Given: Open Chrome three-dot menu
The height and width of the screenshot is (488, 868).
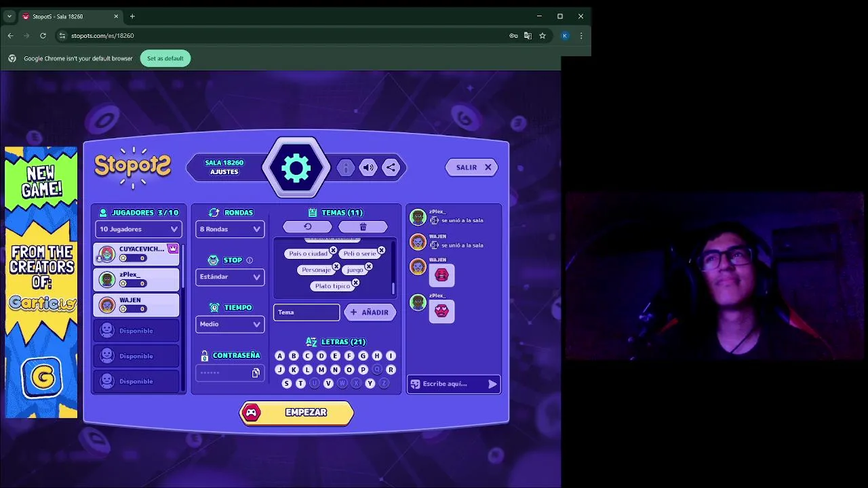Looking at the screenshot, I should click(x=581, y=35).
